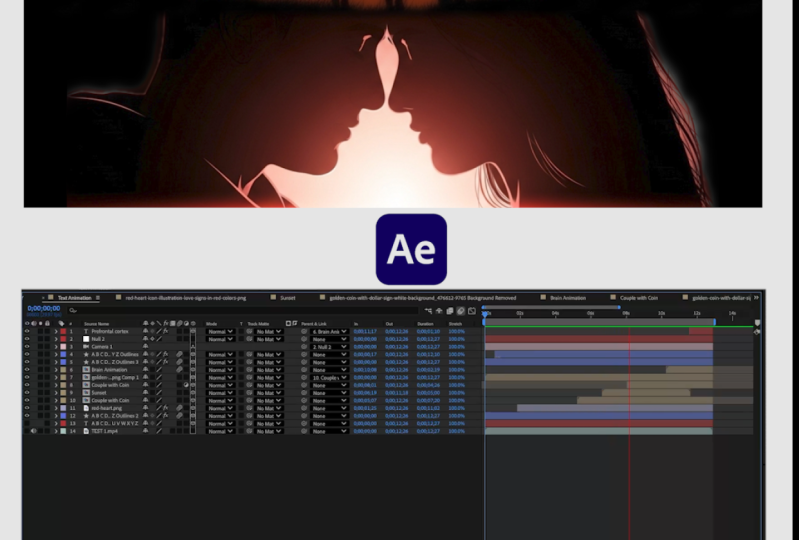Screen dimensions: 799x540
Task: Click the pick whip for Prefrontal cortex parent
Action: 304,331
